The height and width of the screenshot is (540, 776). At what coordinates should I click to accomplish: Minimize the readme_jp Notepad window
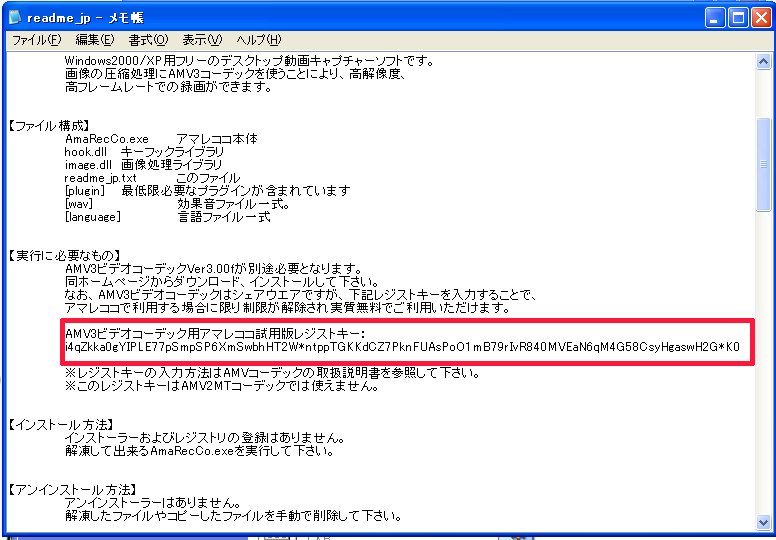click(714, 18)
